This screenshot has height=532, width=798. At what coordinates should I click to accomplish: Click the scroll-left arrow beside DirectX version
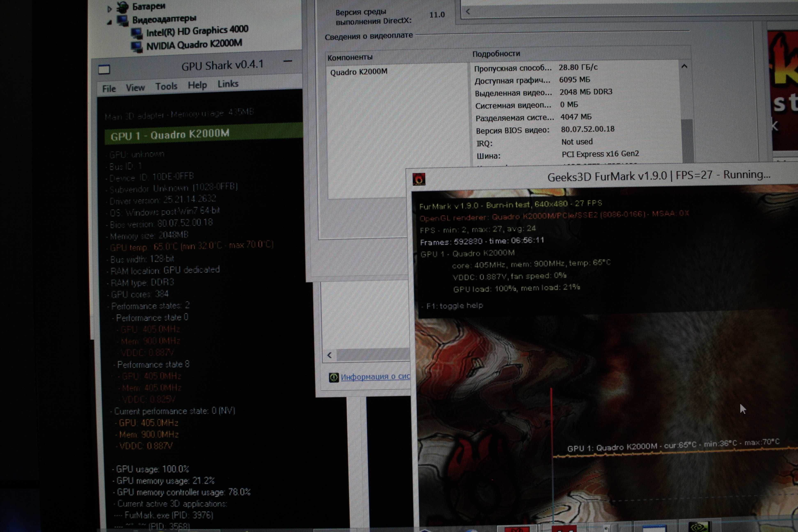468,11
